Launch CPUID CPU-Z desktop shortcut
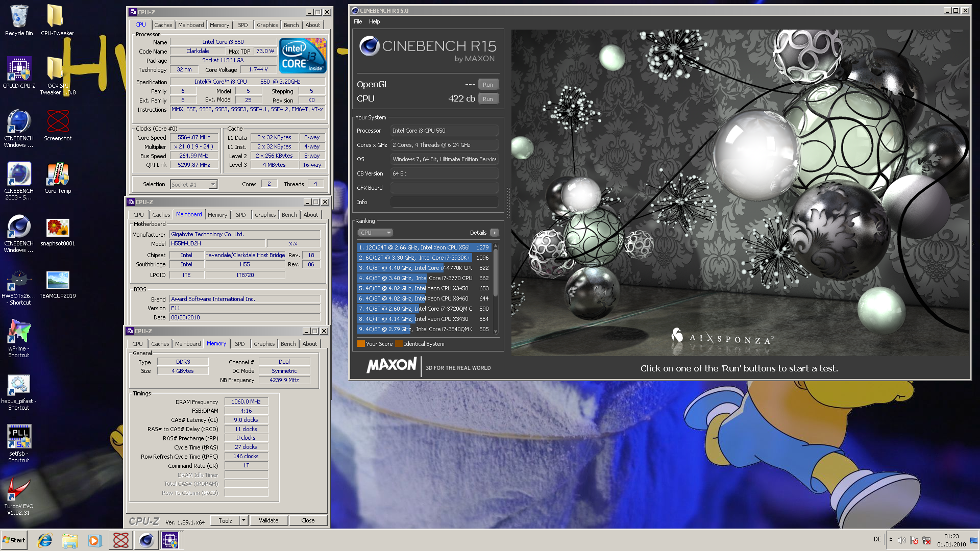Image resolution: width=980 pixels, height=551 pixels. (x=19, y=73)
